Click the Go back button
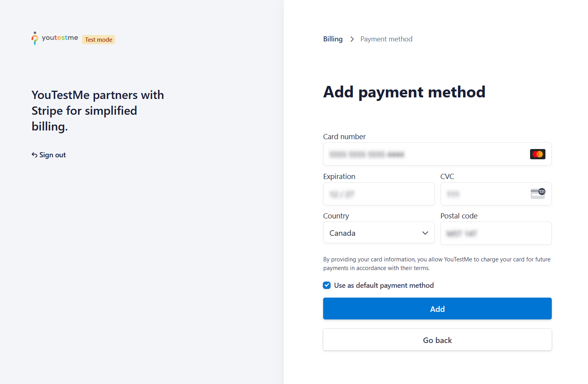Screen dimensions: 588x384 tap(437, 340)
